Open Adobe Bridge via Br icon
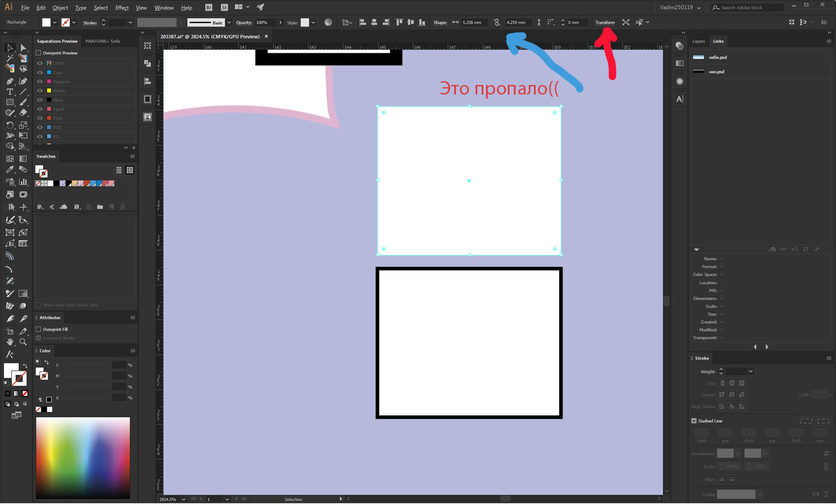836x504 pixels. coord(208,7)
